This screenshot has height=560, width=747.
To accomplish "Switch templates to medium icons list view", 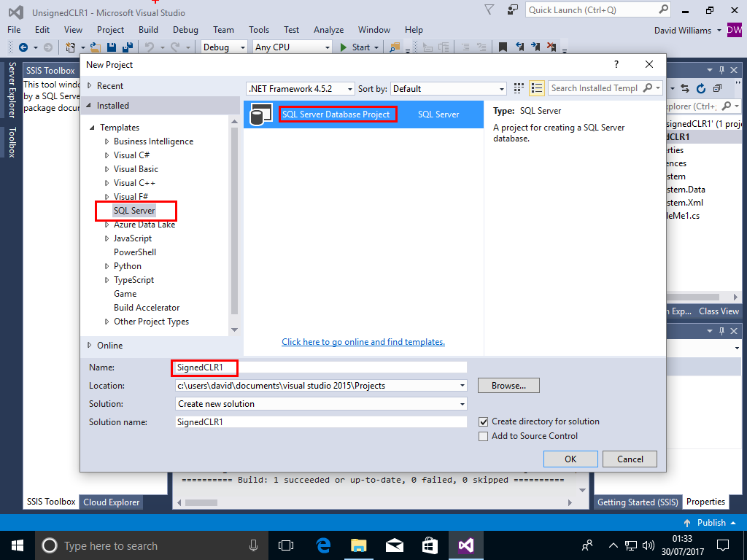I will tap(537, 88).
